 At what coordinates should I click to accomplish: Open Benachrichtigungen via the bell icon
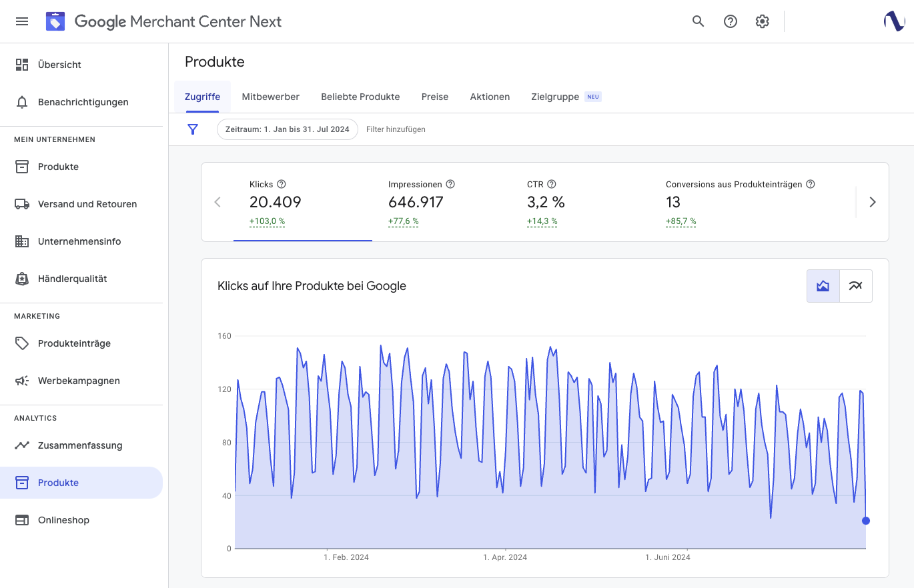(x=83, y=102)
